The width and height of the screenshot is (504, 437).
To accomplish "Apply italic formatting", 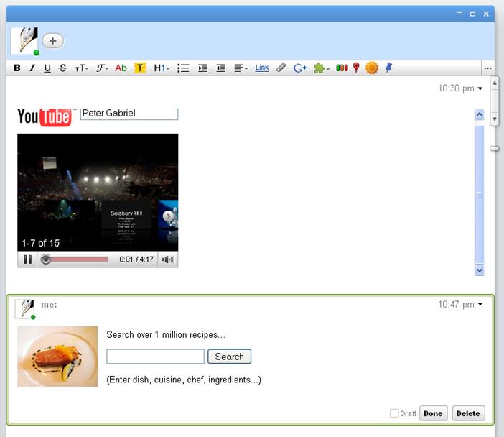I will pyautogui.click(x=32, y=68).
